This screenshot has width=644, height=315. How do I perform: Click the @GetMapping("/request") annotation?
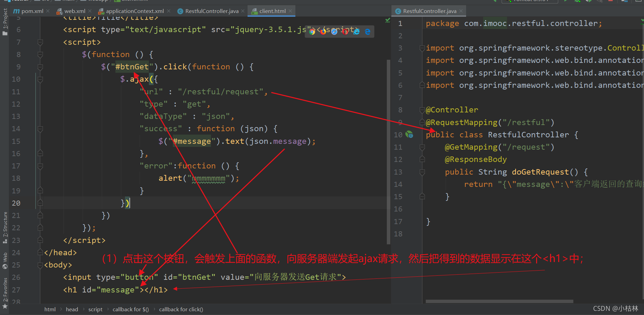click(x=499, y=147)
